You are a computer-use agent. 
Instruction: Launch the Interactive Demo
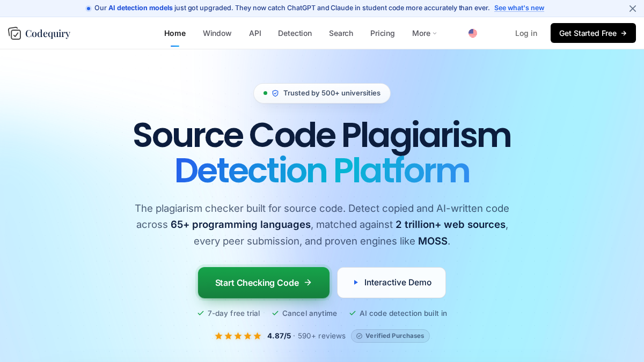coord(391,283)
